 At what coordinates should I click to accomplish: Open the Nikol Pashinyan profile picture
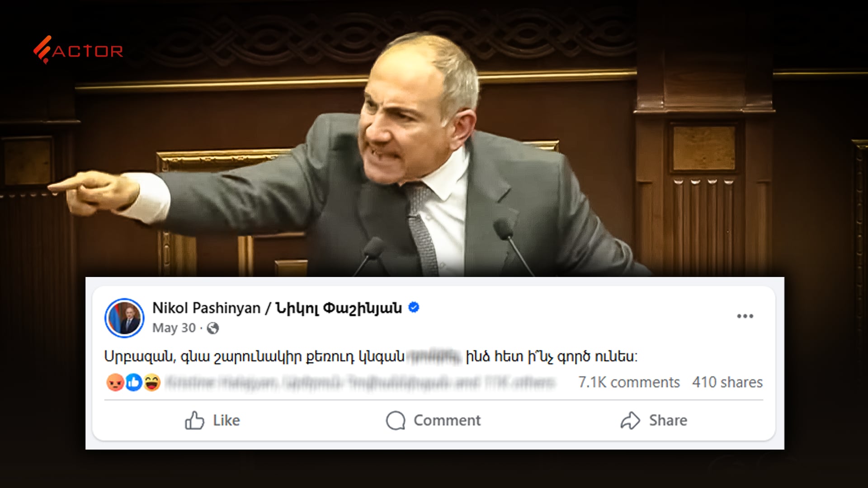(124, 318)
